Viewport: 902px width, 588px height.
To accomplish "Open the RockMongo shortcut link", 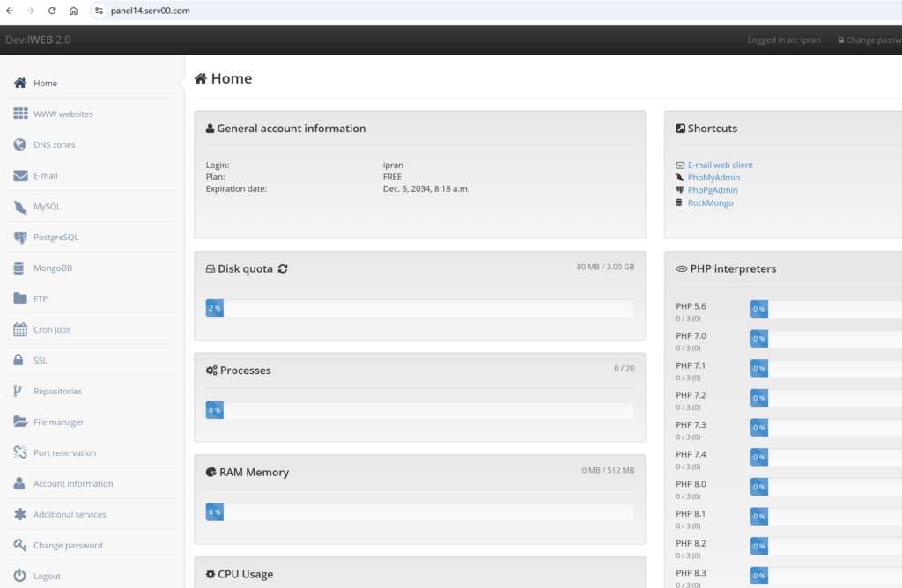I will [x=710, y=203].
